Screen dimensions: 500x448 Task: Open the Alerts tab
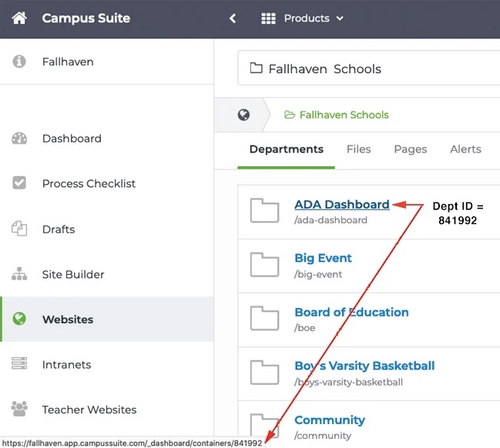click(x=465, y=149)
